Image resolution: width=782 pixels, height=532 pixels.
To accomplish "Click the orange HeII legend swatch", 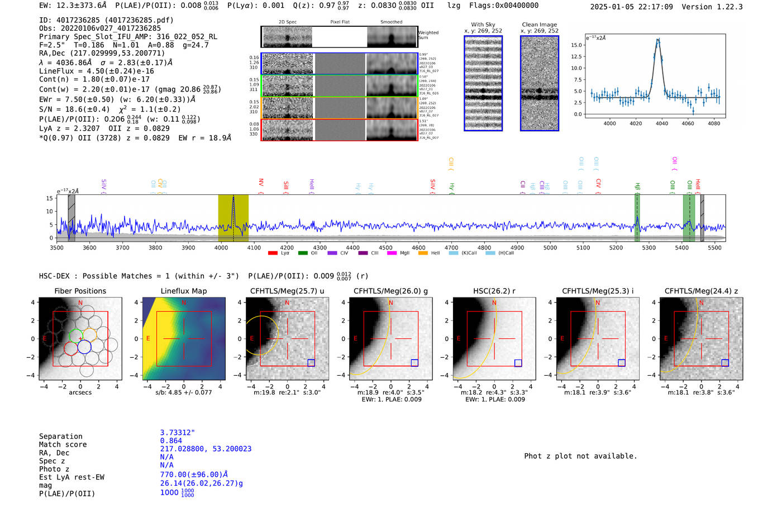I will click(423, 253).
